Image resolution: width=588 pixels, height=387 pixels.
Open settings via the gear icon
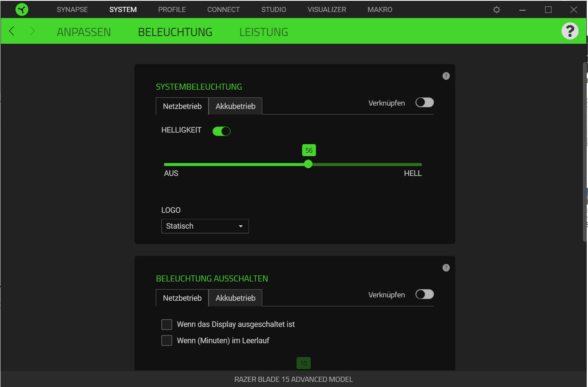tap(497, 9)
